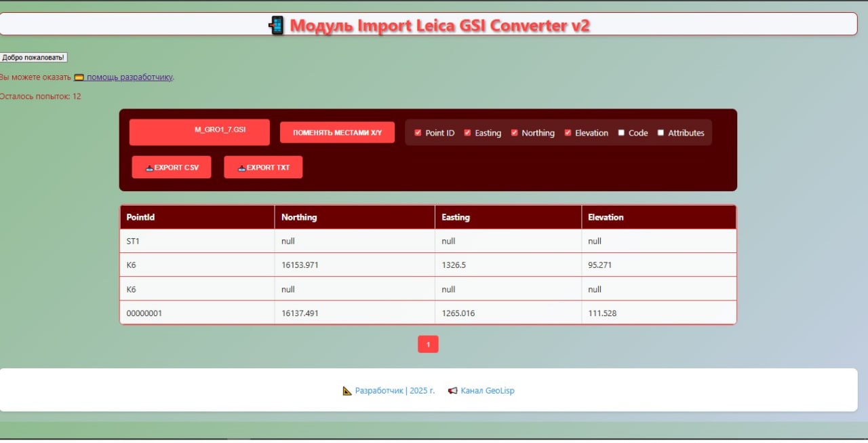
Task: Open the помощь разработчику link
Action: pyautogui.click(x=130, y=77)
